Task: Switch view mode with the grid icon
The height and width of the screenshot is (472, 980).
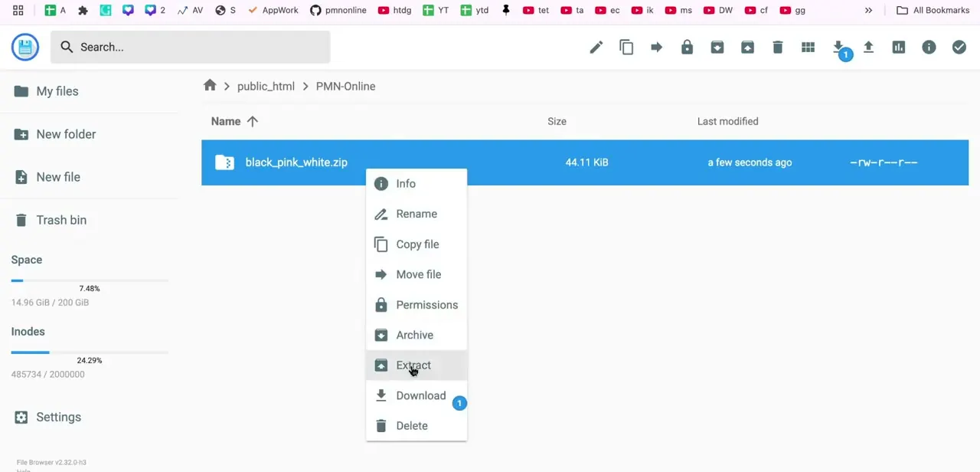Action: [808, 48]
